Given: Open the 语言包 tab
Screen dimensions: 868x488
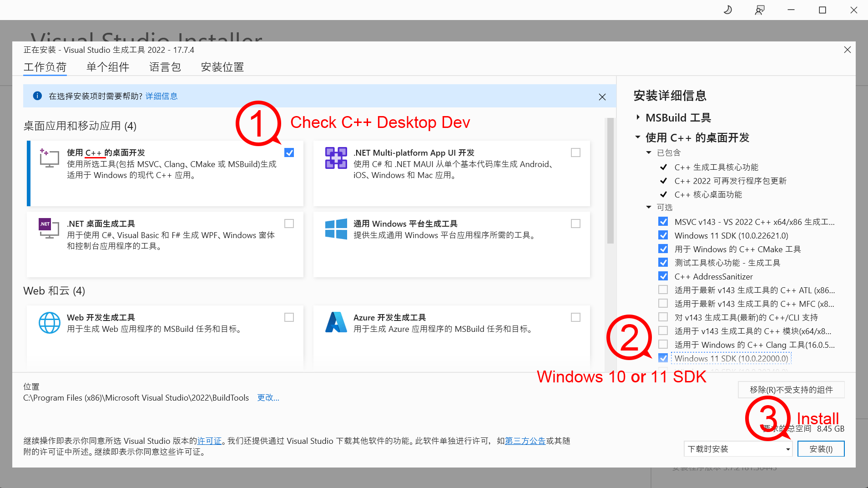Looking at the screenshot, I should point(165,67).
